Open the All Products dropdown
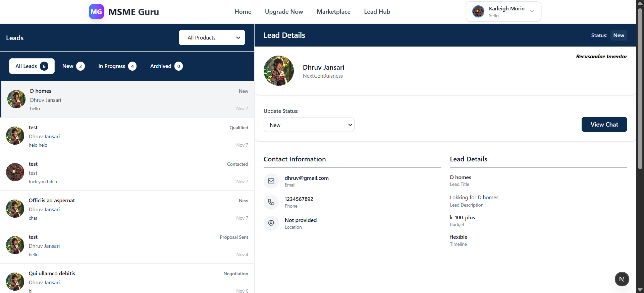Screen dimensions: 644x293 pos(212,38)
